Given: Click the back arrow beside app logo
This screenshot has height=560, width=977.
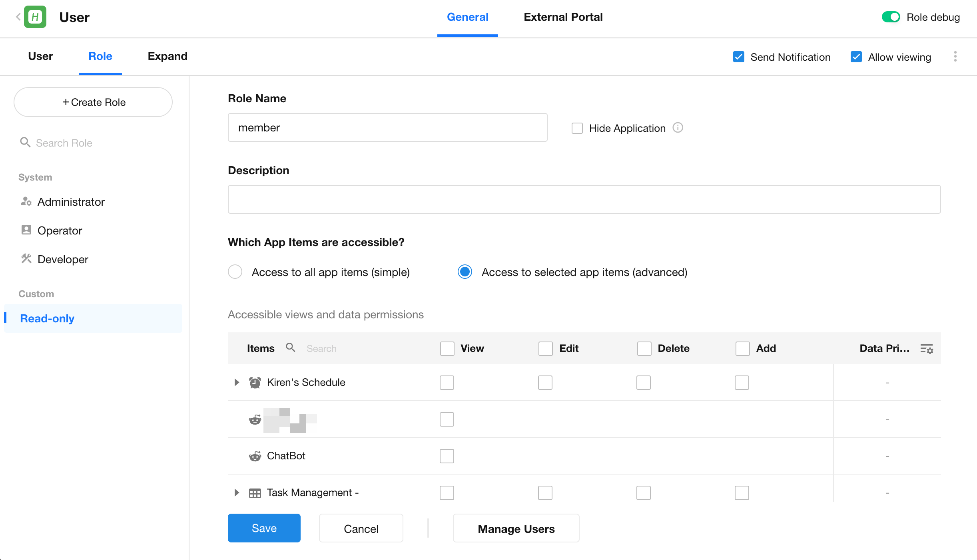Looking at the screenshot, I should [x=18, y=17].
